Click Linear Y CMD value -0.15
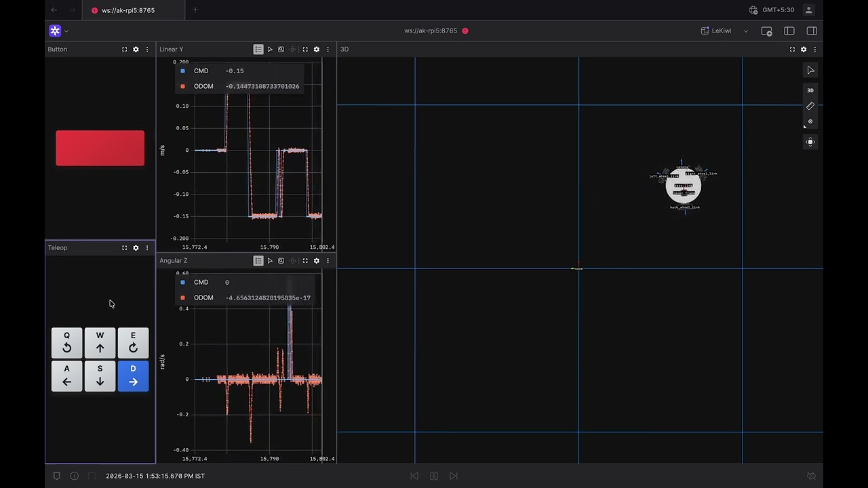 [x=235, y=71]
